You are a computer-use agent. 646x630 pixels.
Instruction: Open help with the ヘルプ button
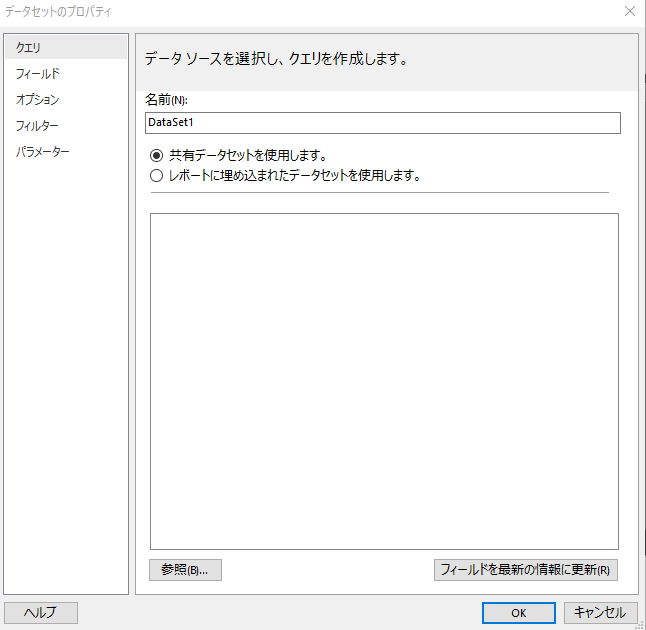click(41, 612)
